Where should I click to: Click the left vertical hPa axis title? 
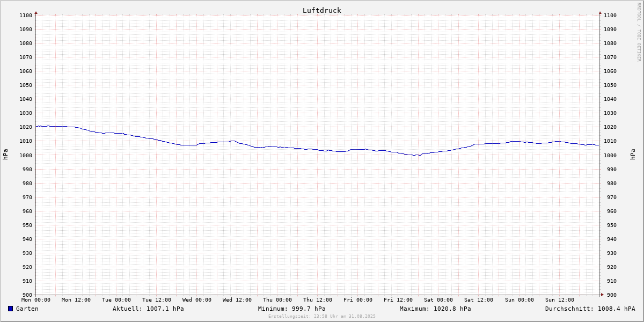coord(5,155)
